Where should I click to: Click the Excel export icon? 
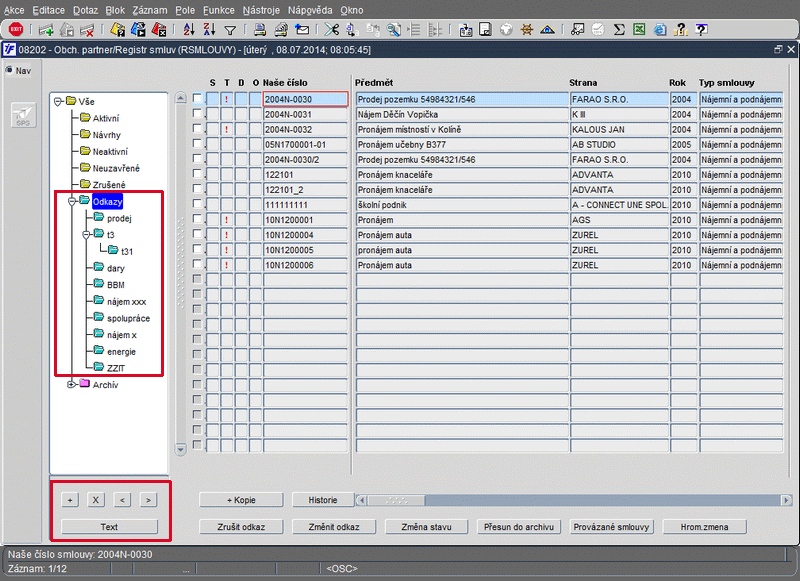pos(639,30)
